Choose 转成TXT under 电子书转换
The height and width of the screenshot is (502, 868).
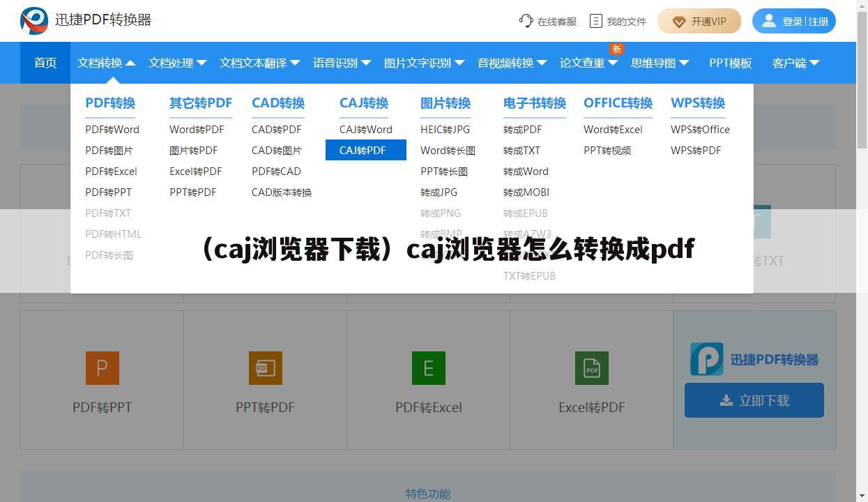coord(521,150)
